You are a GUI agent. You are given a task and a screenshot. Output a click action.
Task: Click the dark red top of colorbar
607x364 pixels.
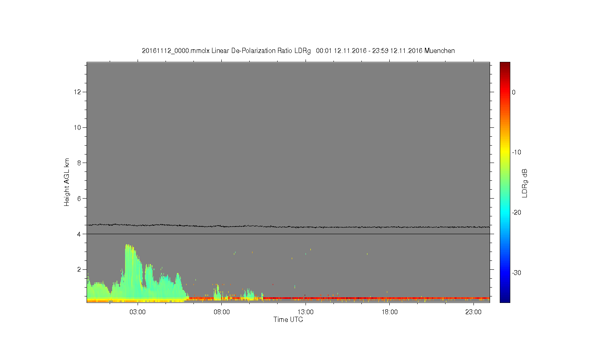coord(505,66)
